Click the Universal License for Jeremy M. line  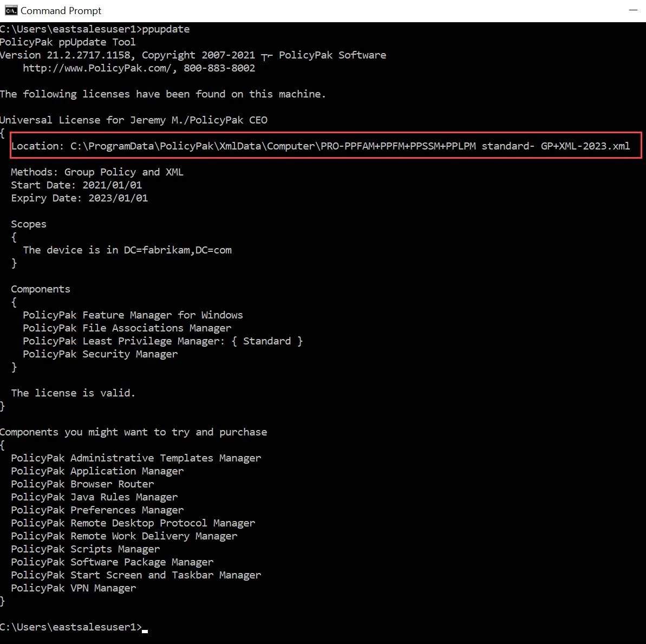pyautogui.click(x=134, y=120)
